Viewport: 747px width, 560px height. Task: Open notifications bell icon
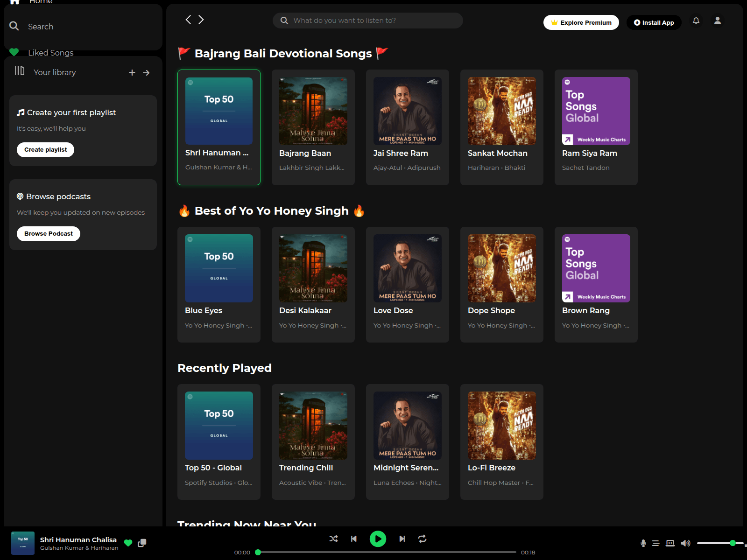(x=696, y=21)
